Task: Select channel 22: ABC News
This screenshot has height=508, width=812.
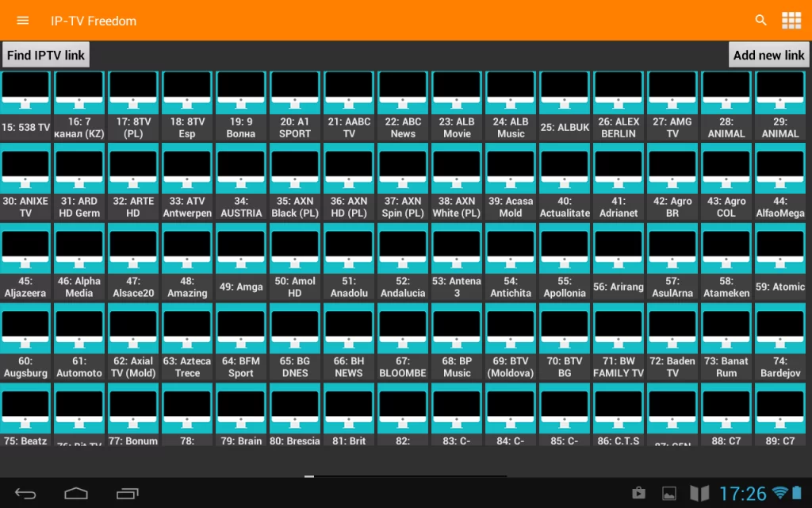Action: (x=403, y=106)
